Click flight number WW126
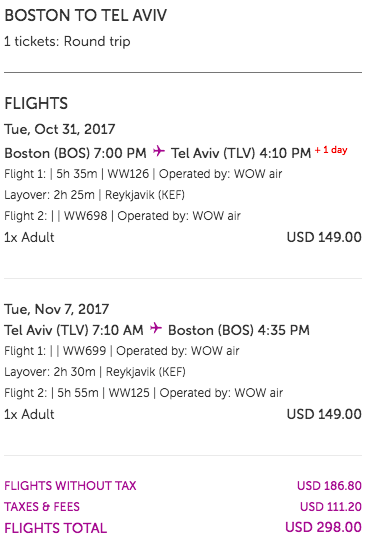The width and height of the screenshot is (367, 544). pos(128,173)
